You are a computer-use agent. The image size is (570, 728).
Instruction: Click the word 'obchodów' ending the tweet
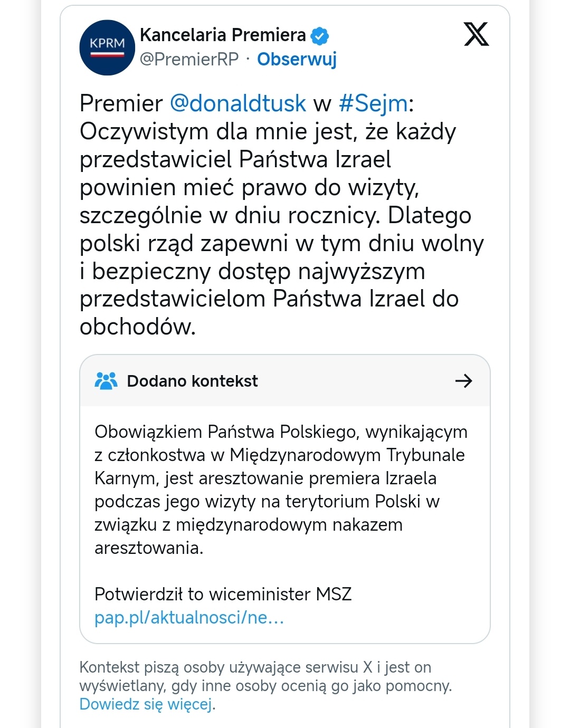(x=137, y=327)
